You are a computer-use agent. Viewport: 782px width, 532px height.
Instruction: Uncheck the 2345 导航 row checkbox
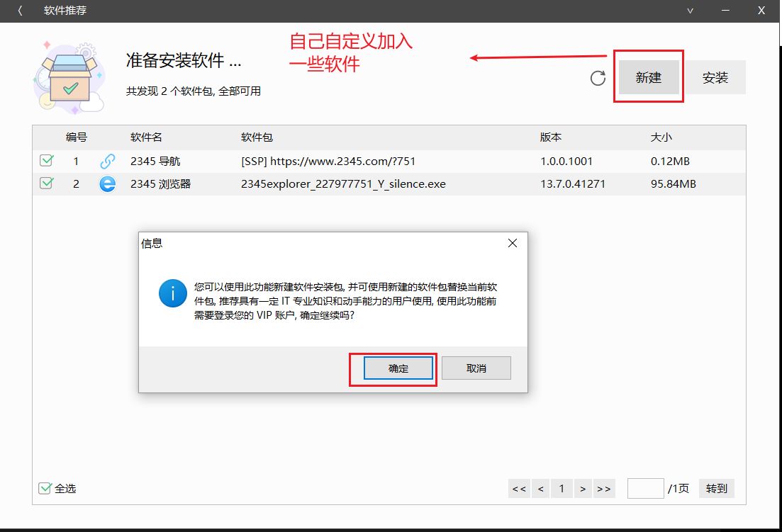pos(46,162)
